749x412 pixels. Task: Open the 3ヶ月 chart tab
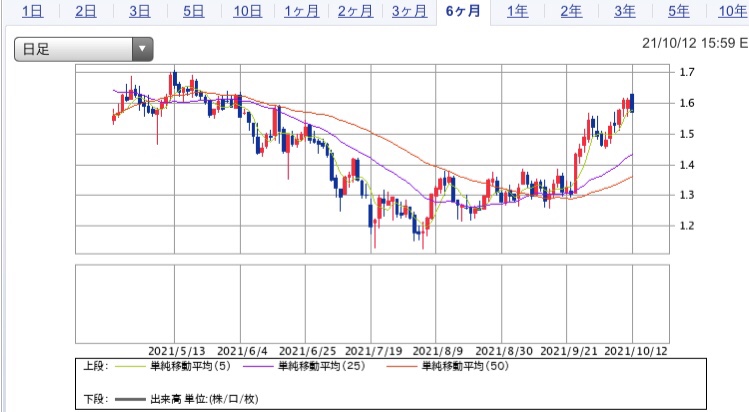[x=409, y=11]
